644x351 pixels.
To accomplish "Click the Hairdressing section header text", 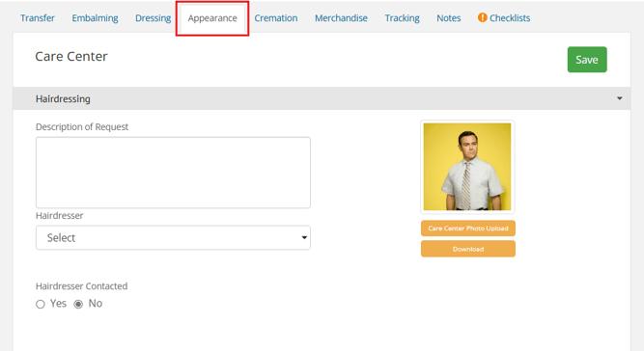I will 63,98.
